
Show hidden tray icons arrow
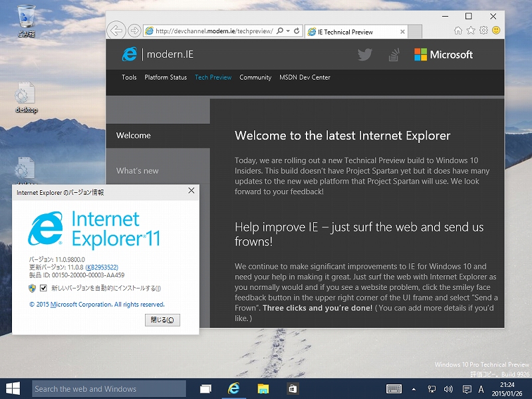[414, 389]
